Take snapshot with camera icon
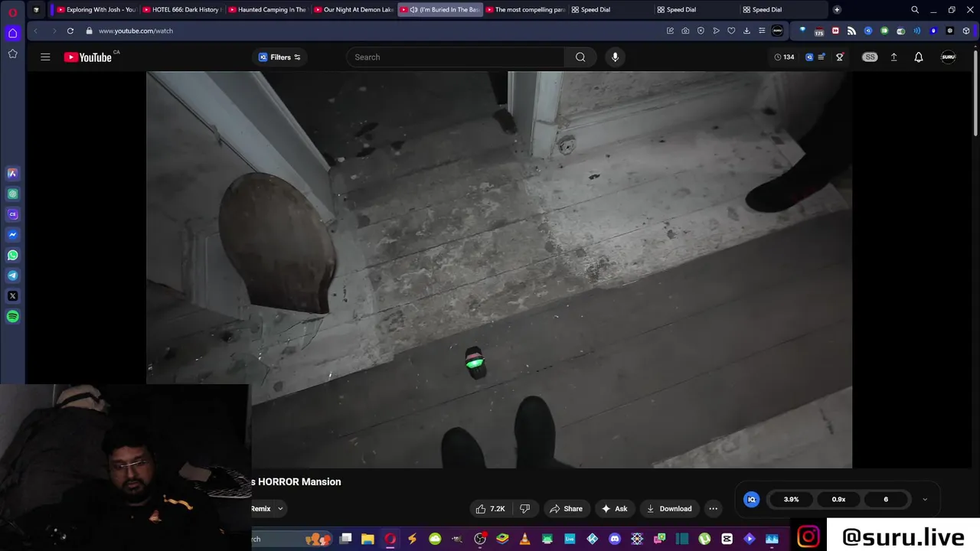 685,31
